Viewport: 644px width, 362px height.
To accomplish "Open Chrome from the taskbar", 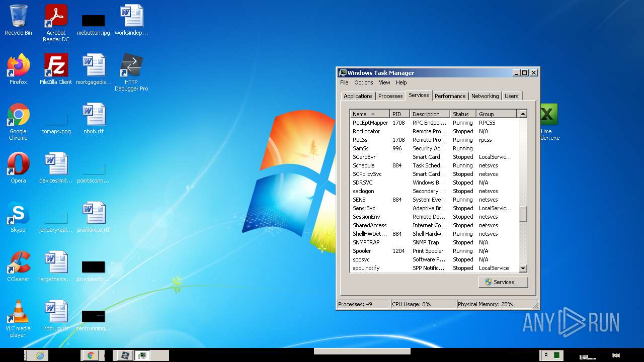I will tap(91, 355).
